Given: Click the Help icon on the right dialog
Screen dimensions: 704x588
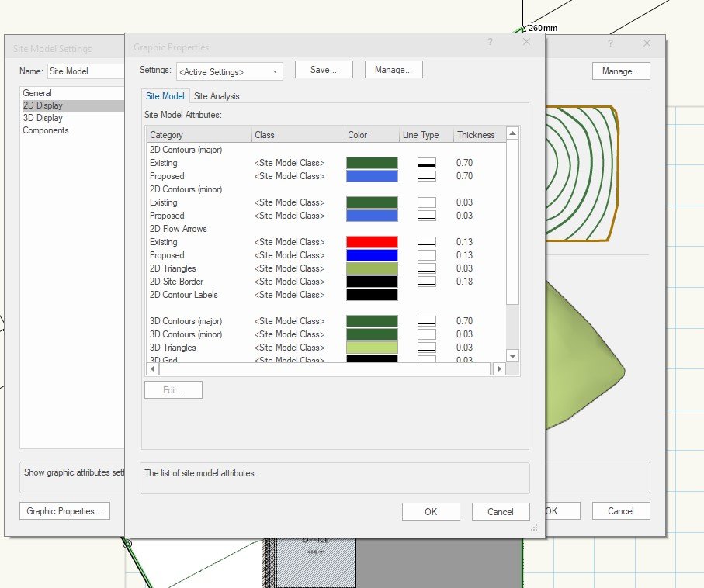Looking at the screenshot, I should pos(610,43).
